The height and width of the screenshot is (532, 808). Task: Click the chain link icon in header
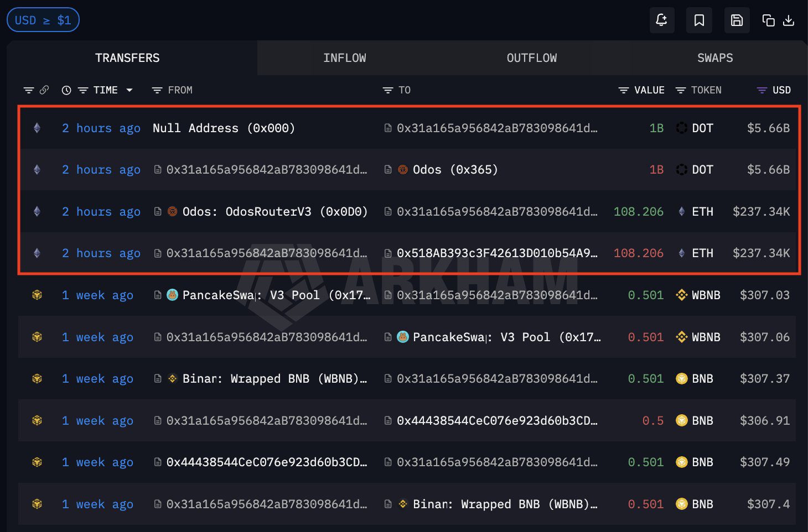44,90
